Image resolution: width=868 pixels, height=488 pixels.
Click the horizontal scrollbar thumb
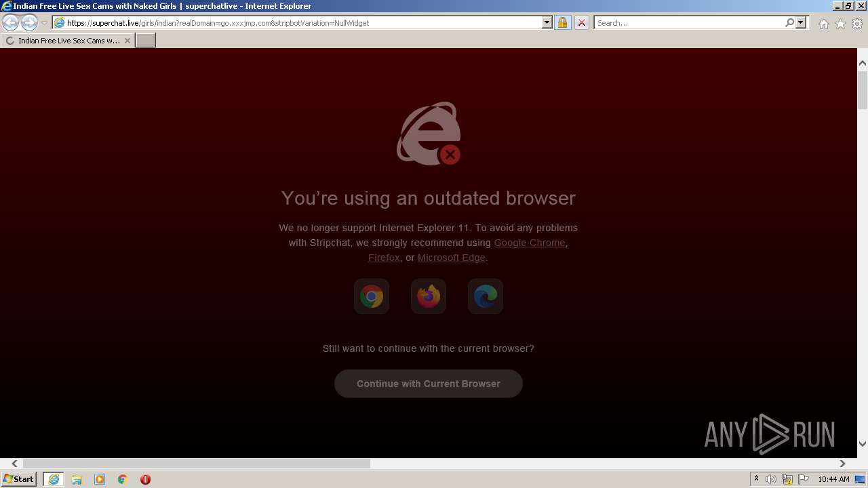point(197,464)
